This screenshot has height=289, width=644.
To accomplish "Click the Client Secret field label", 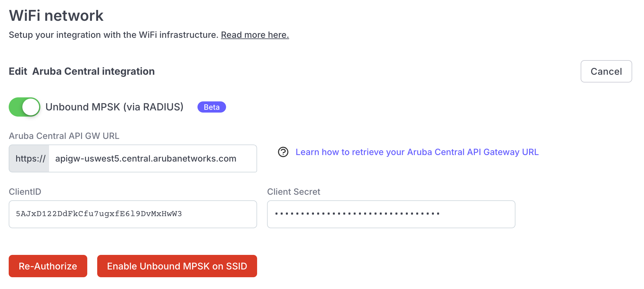I will [x=293, y=192].
